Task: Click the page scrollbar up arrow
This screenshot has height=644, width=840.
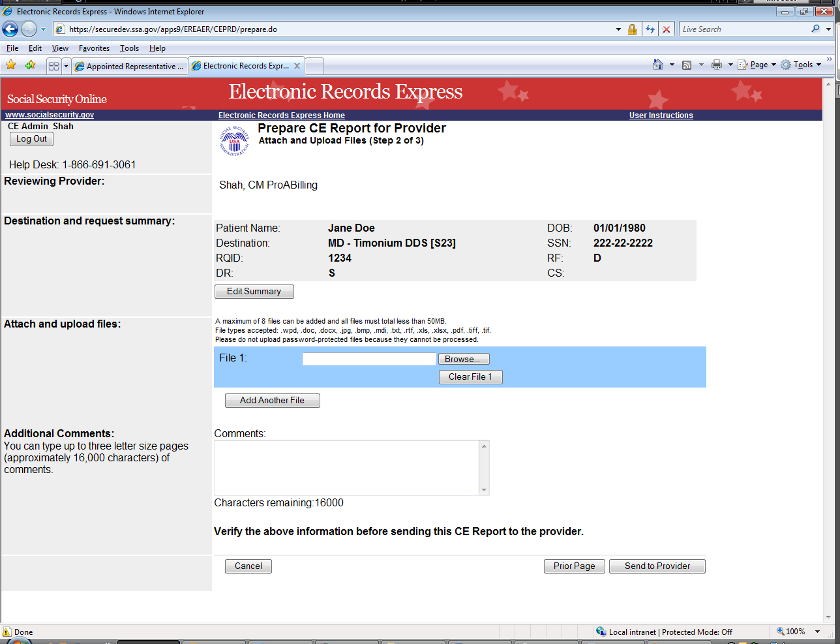Action: click(829, 84)
